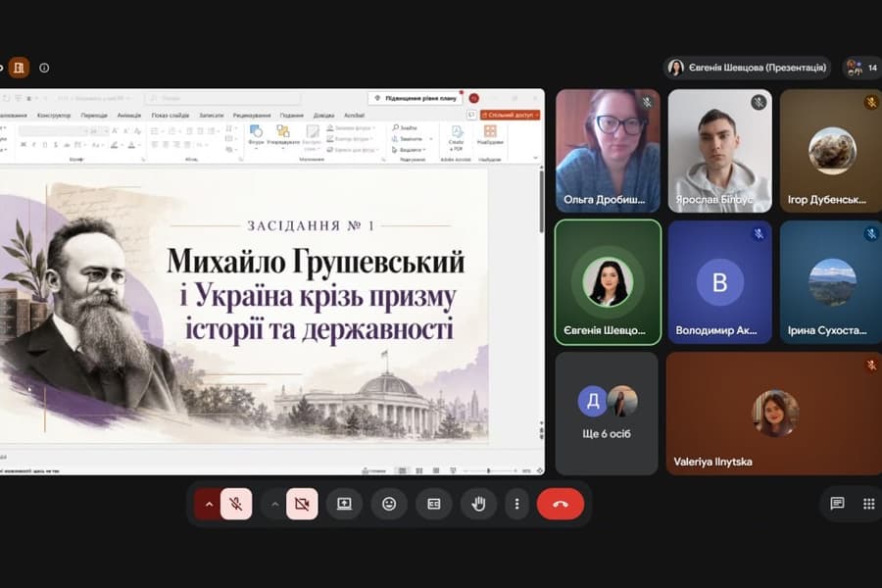Open the Ще 6 осіб tile

tap(607, 414)
